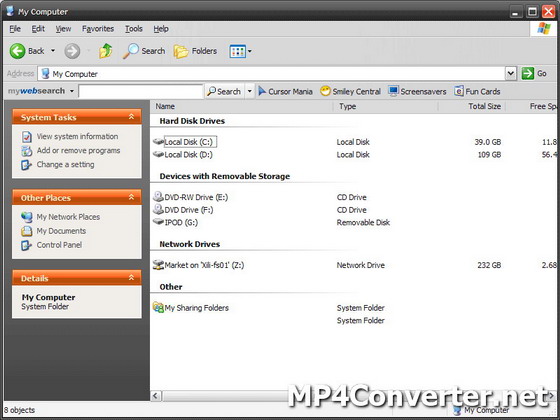Viewport: 560px width, 420px height.
Task: Open Smiley Central
Action: click(x=350, y=91)
